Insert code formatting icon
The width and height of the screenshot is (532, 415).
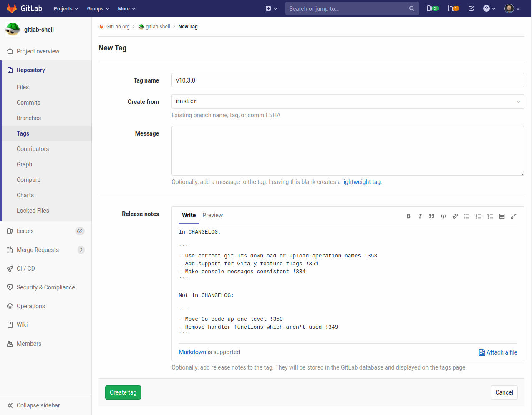pos(444,216)
